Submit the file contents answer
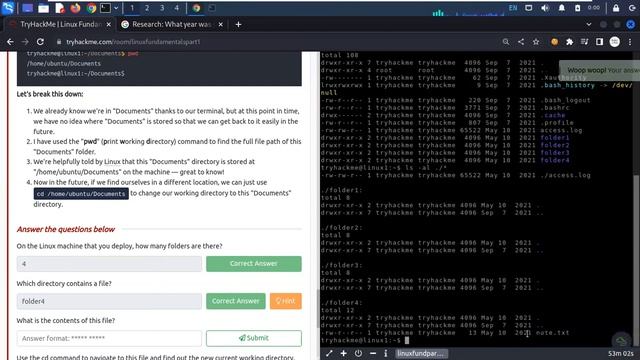640x360 pixels. [254, 338]
